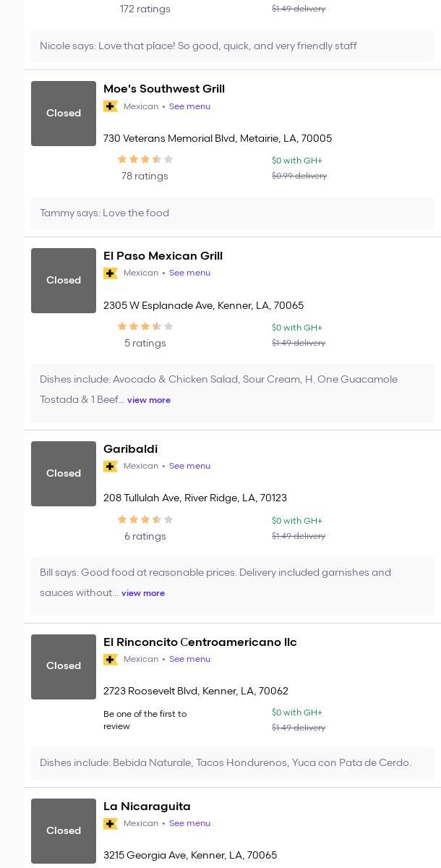Click Garibaldi star rating icons
The width and height of the screenshot is (441, 868).
(145, 520)
